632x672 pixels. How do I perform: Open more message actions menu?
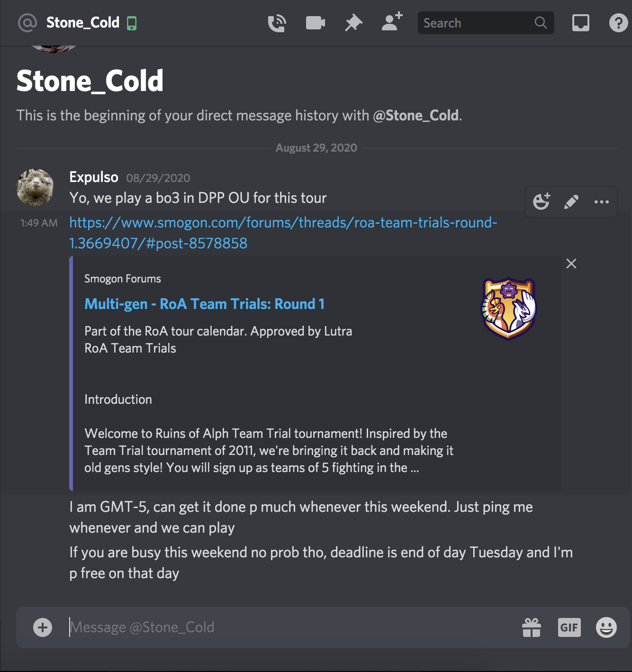pos(601,201)
